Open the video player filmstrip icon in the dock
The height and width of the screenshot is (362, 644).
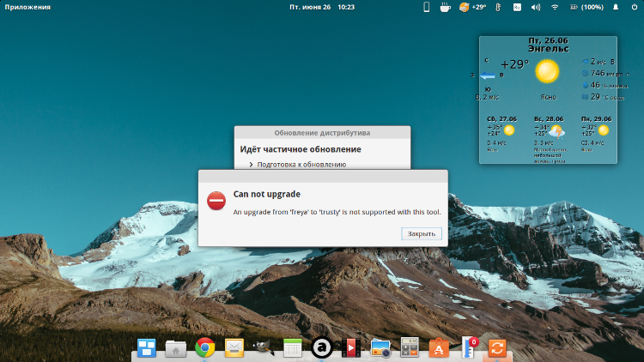point(351,347)
